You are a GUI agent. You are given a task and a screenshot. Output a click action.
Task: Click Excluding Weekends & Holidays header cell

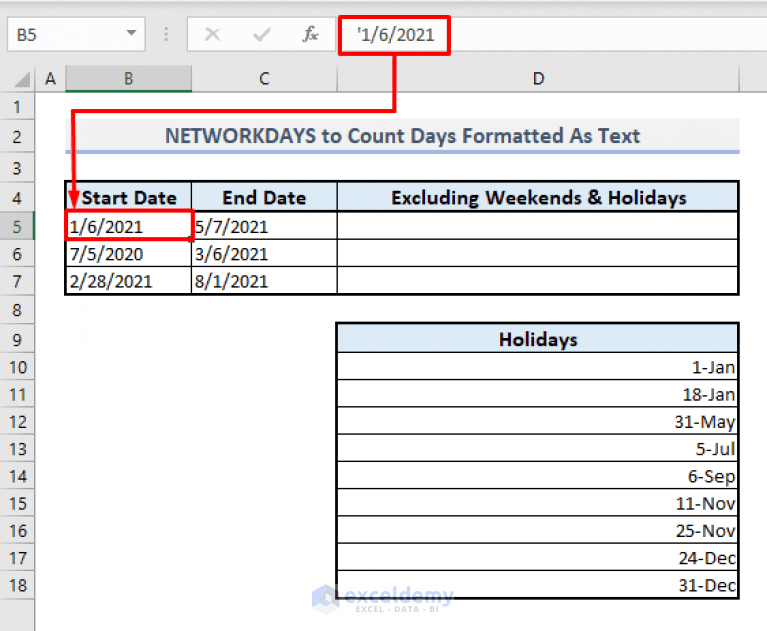[x=538, y=197]
